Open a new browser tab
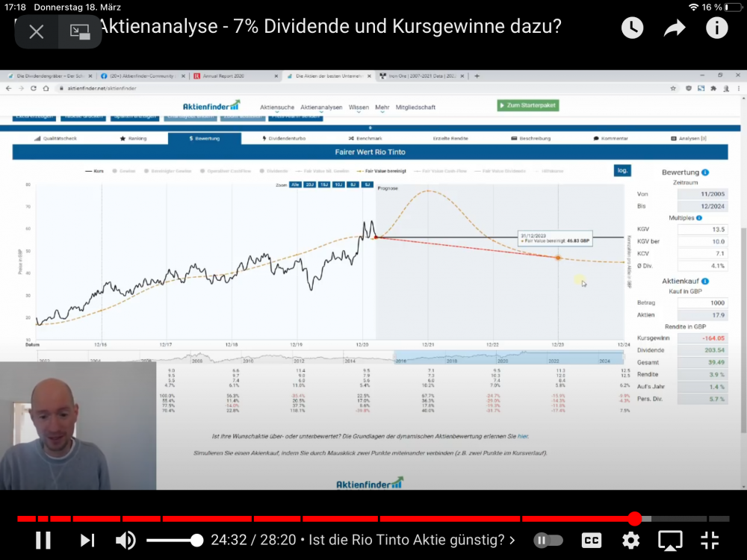Viewport: 747px width, 560px height. click(x=477, y=75)
